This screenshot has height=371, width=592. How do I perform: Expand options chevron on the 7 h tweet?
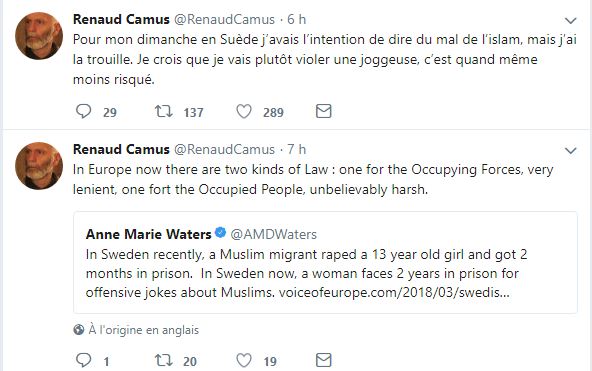click(570, 151)
